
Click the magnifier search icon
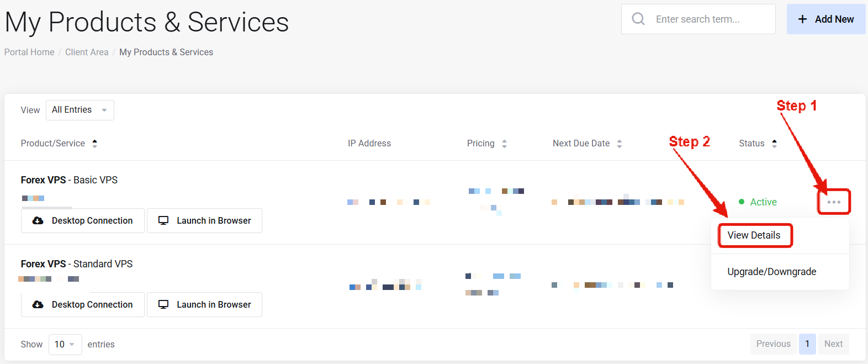coord(638,19)
